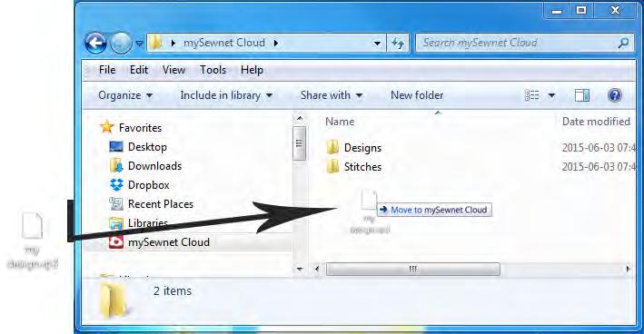Click the Include in library button
Image resolution: width=644 pixels, height=334 pixels.
pos(226,95)
